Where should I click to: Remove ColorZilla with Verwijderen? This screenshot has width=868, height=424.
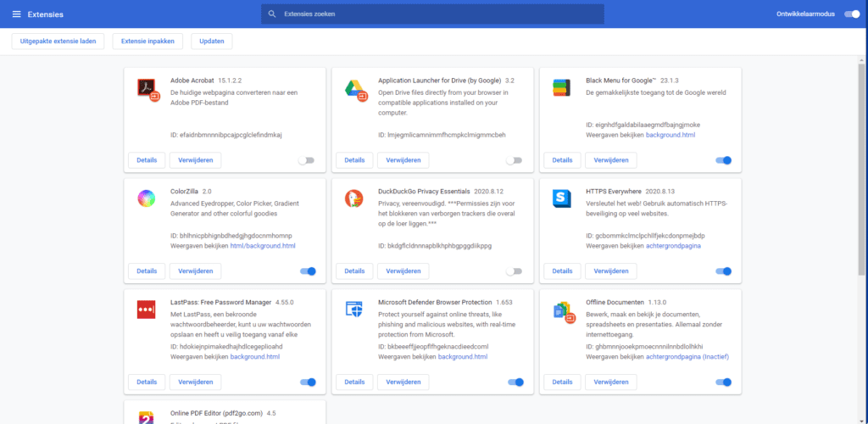coord(196,271)
